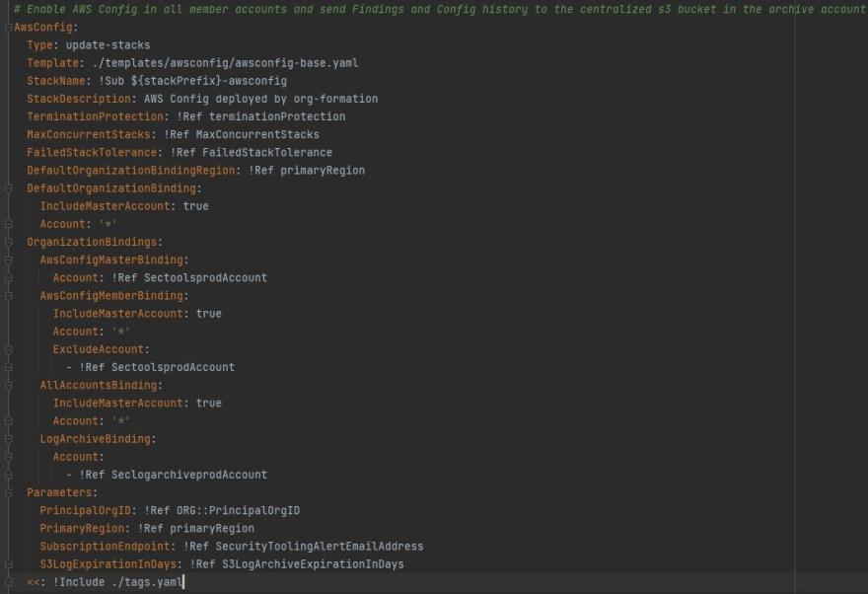
Task: Collapse the Parameters section fold marker
Action: click(x=7, y=492)
